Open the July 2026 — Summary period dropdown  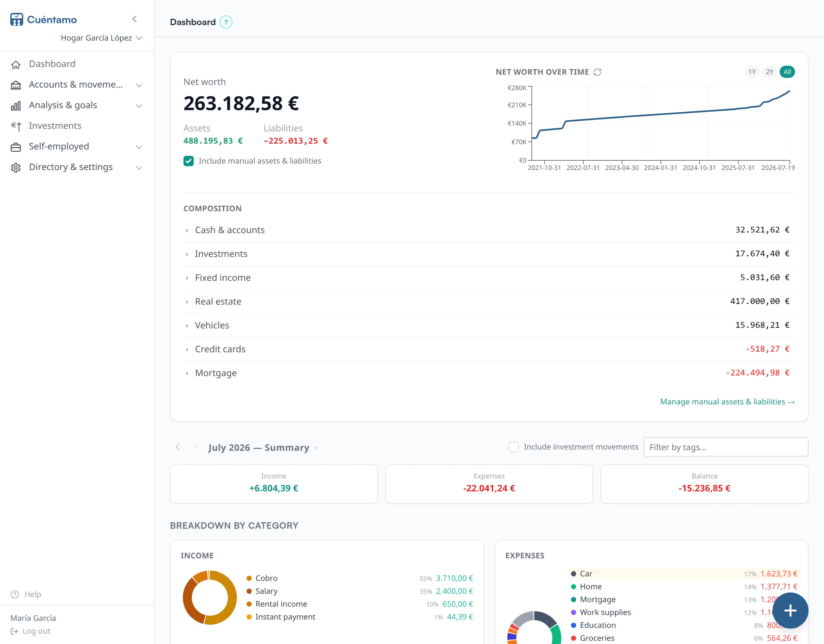263,447
